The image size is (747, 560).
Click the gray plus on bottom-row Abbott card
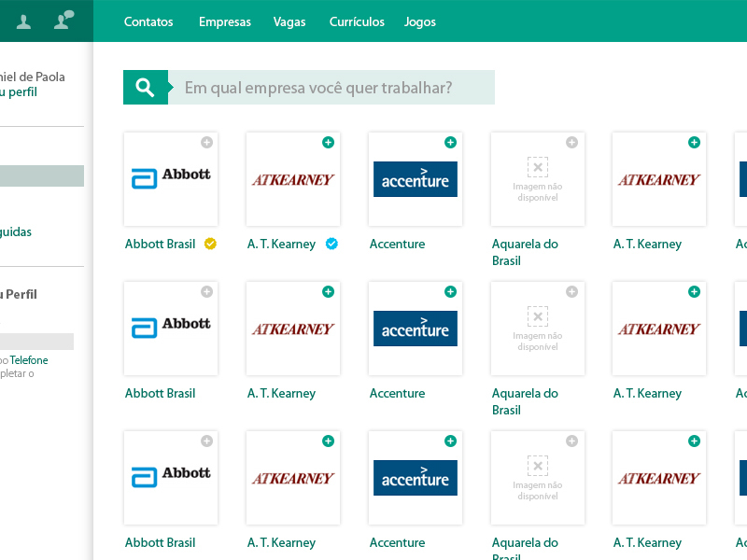[206, 441]
